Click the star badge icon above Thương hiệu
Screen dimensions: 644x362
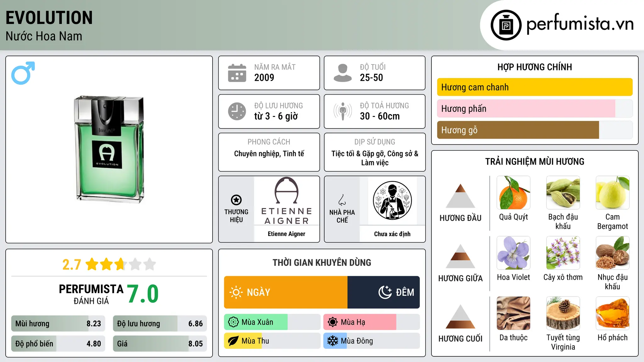point(236,200)
